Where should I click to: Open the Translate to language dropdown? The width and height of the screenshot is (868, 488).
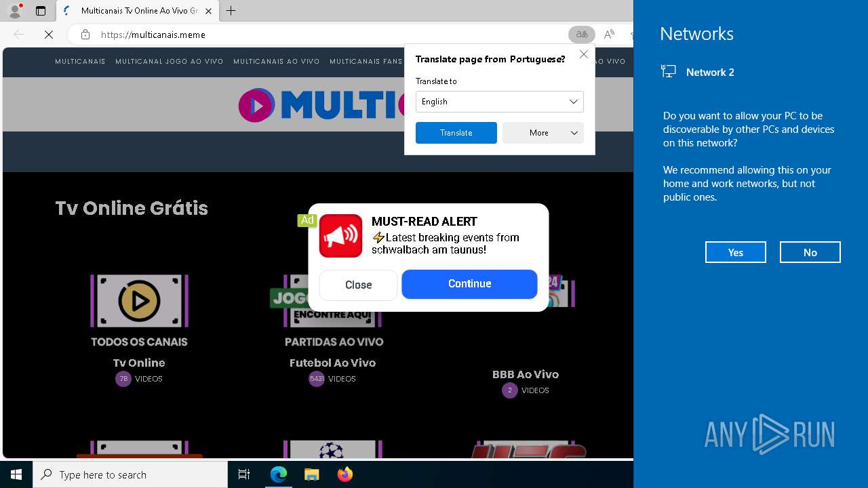[x=500, y=102]
